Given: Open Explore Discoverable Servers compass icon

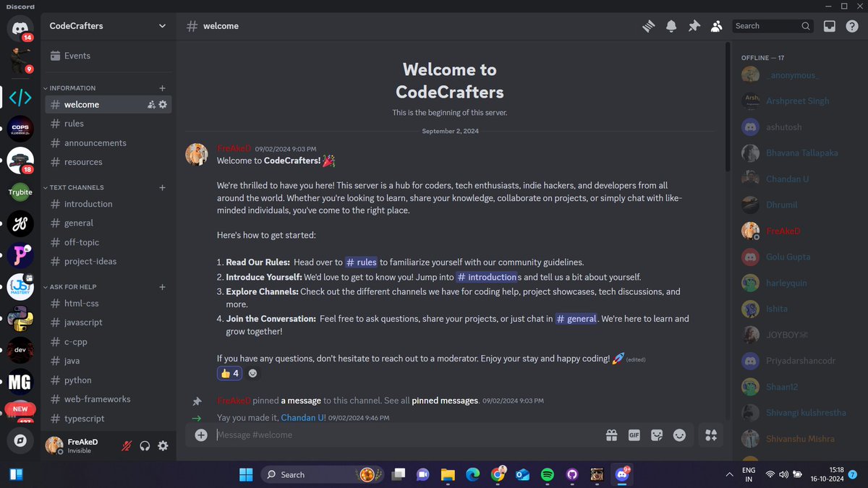Looking at the screenshot, I should (20, 440).
